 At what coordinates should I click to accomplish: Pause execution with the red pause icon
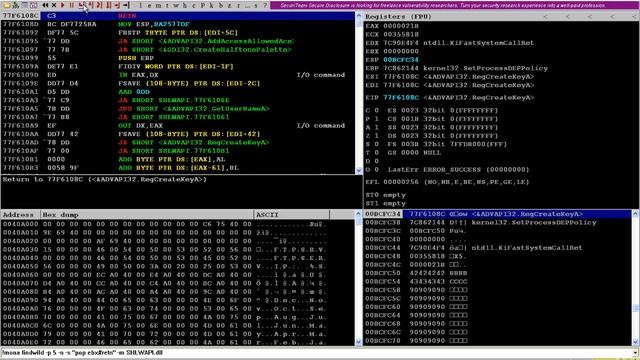71,5
